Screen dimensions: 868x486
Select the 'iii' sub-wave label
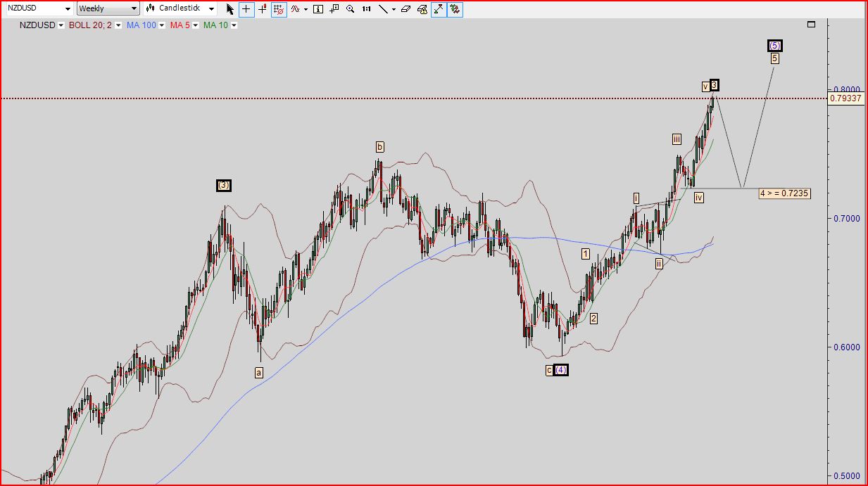pyautogui.click(x=677, y=139)
